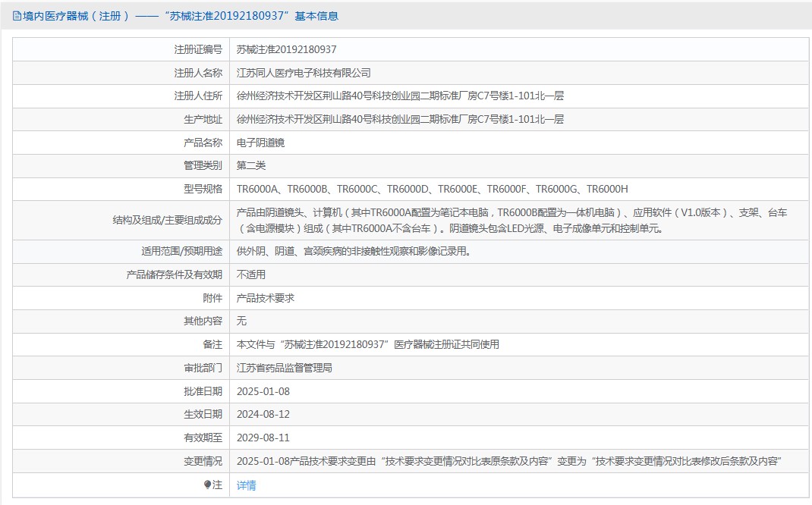Click the 第二类 management category value
Viewport: 812px width, 505px height.
pyautogui.click(x=251, y=165)
